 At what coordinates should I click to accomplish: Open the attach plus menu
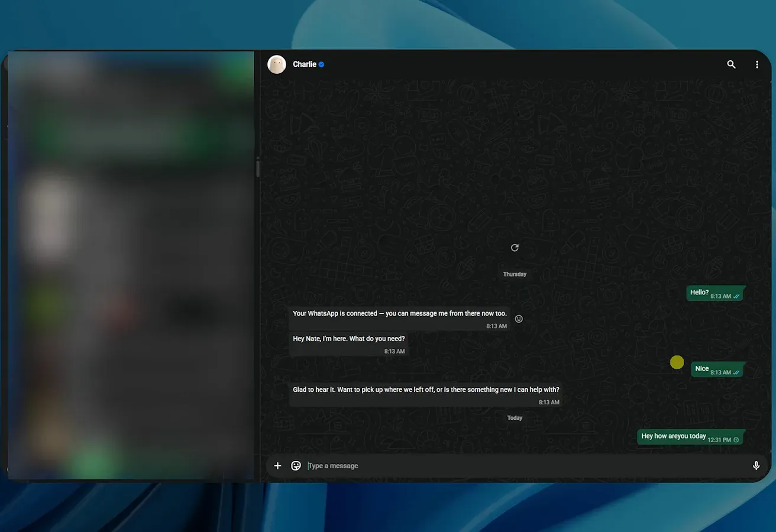(x=277, y=466)
